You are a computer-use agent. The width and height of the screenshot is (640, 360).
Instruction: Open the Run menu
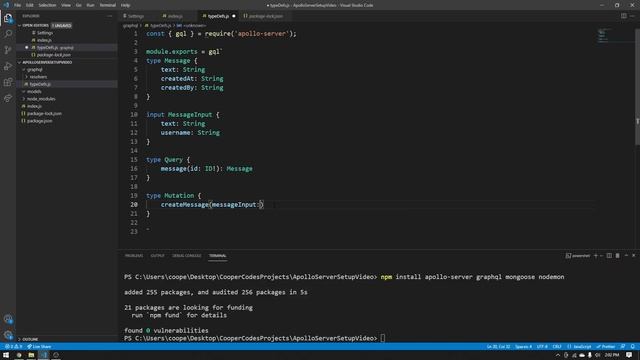coord(90,5)
